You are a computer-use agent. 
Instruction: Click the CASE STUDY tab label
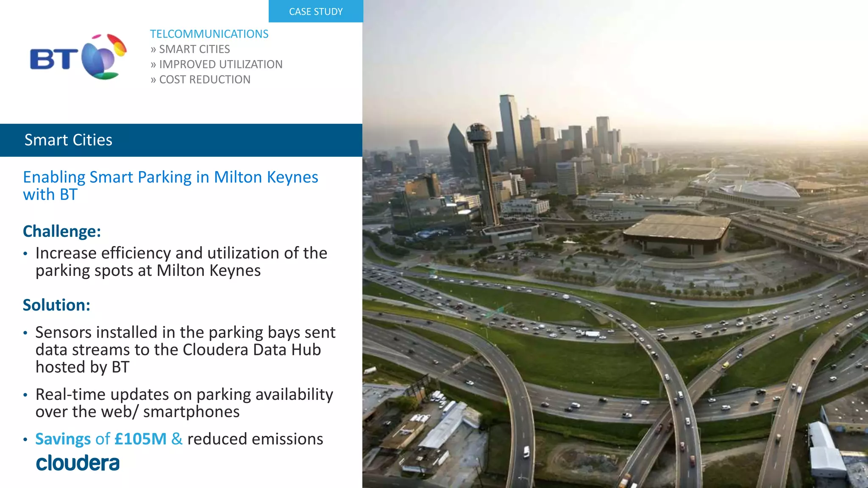tap(316, 11)
